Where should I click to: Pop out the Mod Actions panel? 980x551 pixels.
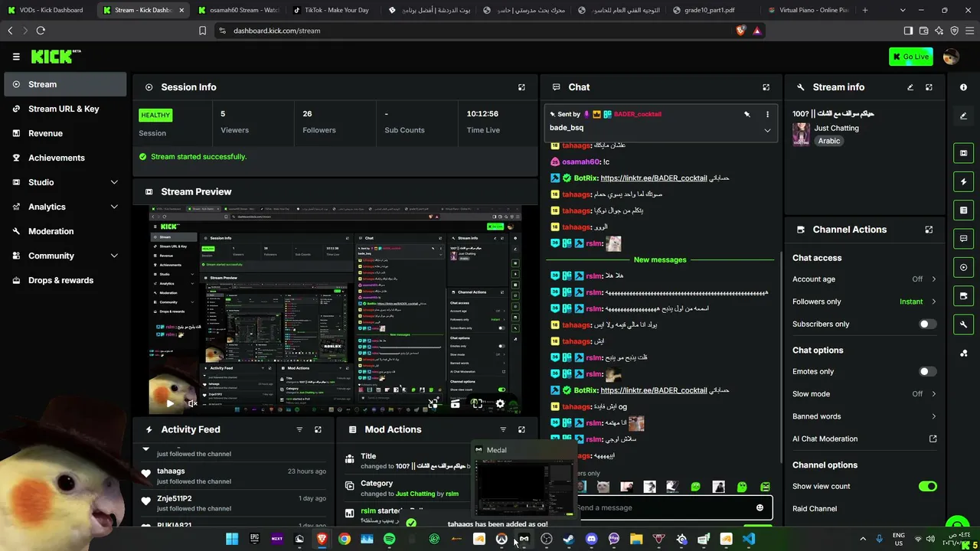[x=521, y=430]
